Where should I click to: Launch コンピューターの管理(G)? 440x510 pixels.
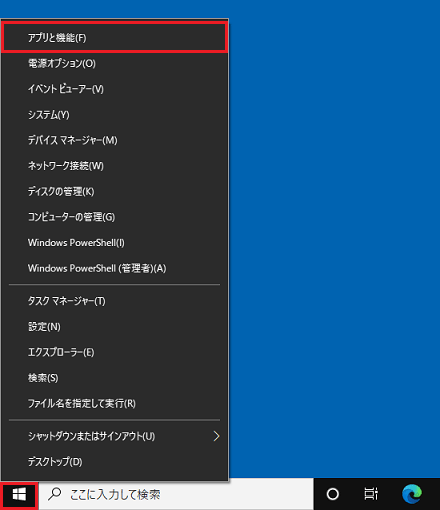(x=115, y=217)
